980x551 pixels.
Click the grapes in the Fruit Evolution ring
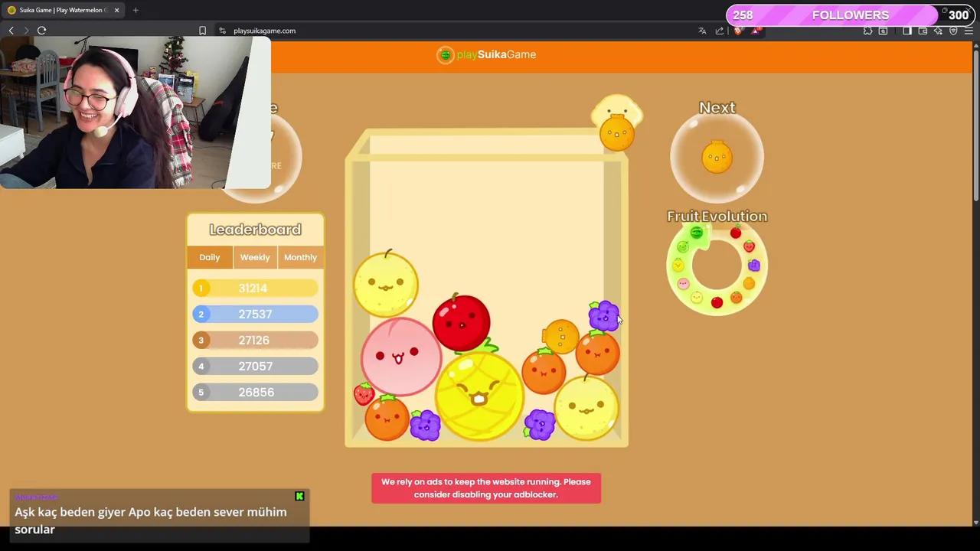click(754, 266)
